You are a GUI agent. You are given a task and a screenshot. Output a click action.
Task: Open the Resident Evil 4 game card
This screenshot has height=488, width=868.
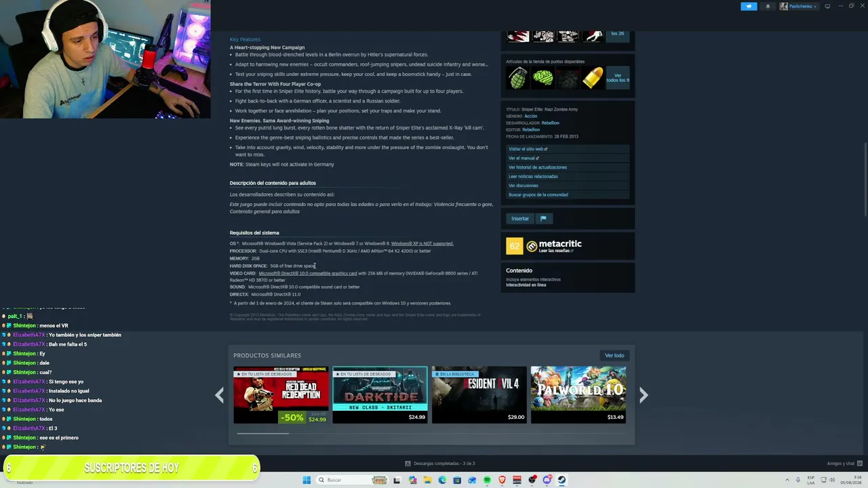(x=479, y=395)
